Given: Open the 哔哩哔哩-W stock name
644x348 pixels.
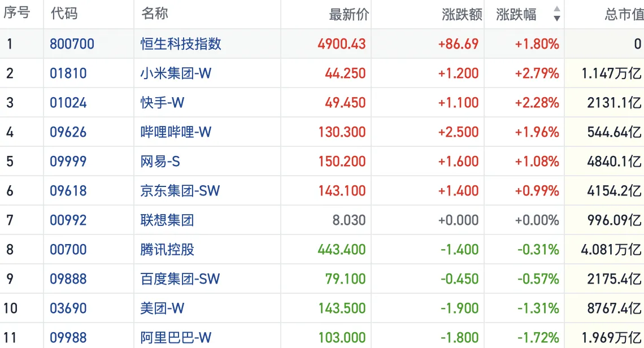Looking at the screenshot, I should pyautogui.click(x=176, y=132).
